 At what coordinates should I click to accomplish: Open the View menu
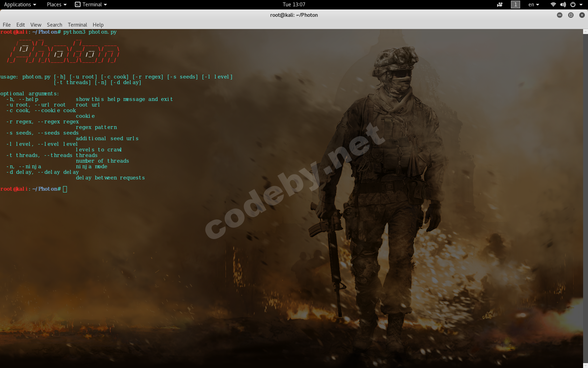pos(36,25)
